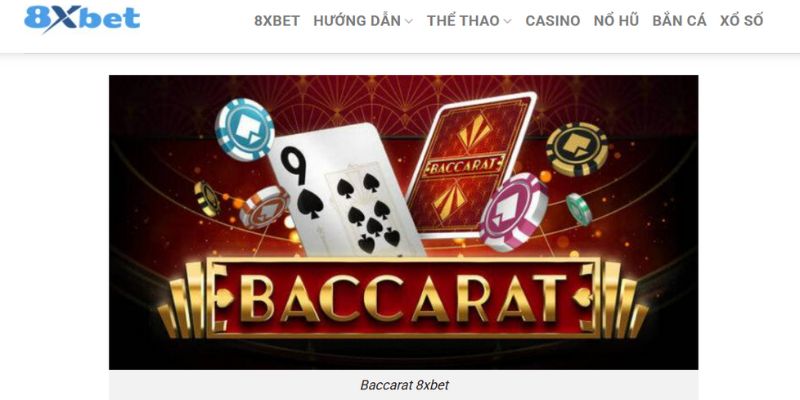Navigate to XỔ SỐ
Image resolution: width=800 pixels, height=400 pixels.
[741, 21]
